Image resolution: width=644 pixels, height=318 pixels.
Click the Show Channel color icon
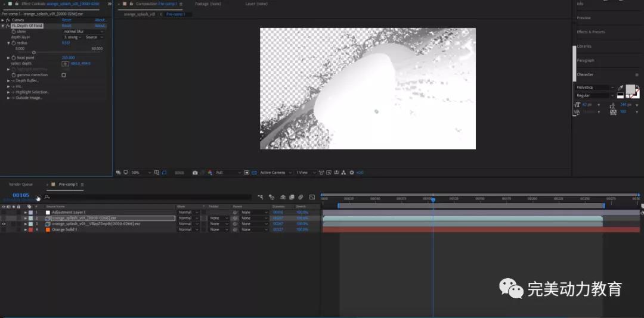pos(210,173)
